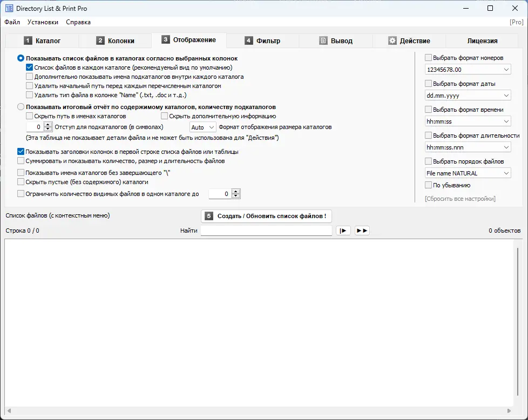Click the Directory List & Print app icon

(9, 9)
